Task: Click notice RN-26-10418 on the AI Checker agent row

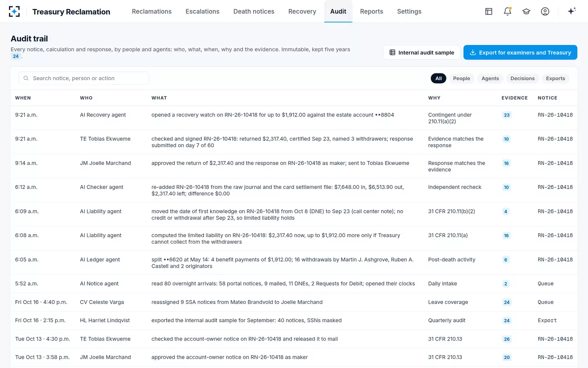Action: 555,187
